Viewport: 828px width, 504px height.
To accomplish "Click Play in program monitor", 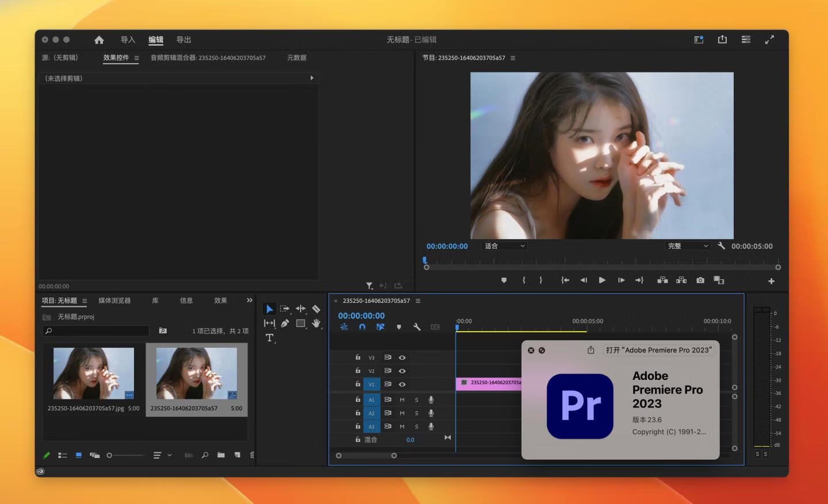I will (x=602, y=280).
